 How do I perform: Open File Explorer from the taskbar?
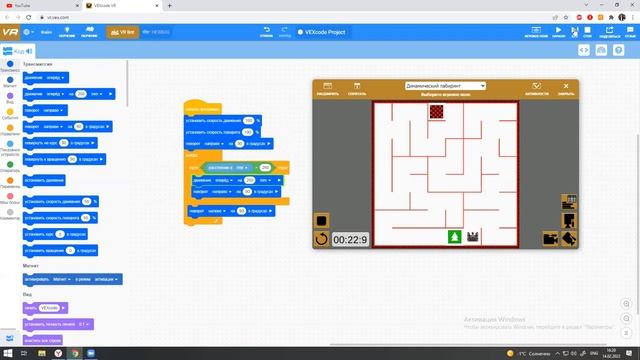point(42,353)
